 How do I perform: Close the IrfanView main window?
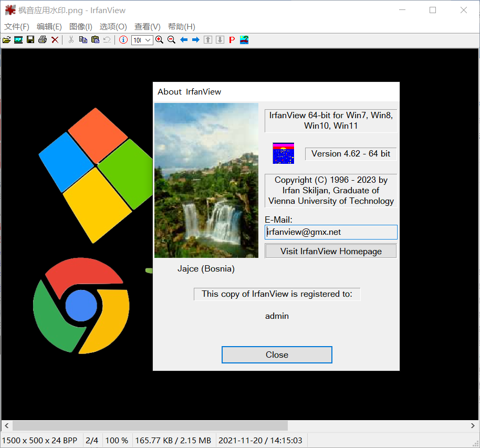[464, 10]
